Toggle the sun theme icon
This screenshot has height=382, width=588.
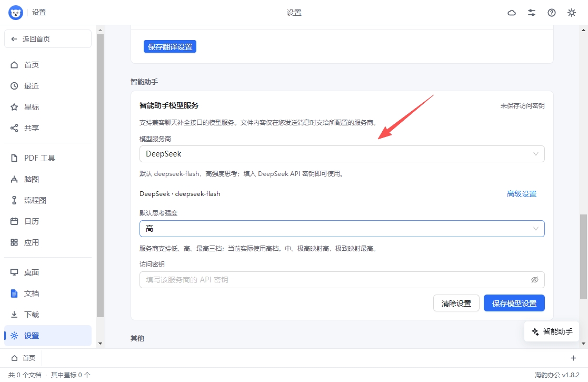pos(571,13)
